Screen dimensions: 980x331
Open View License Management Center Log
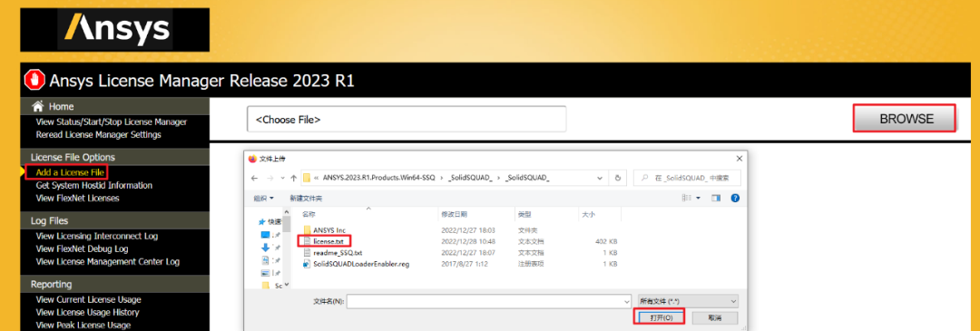pos(107,262)
